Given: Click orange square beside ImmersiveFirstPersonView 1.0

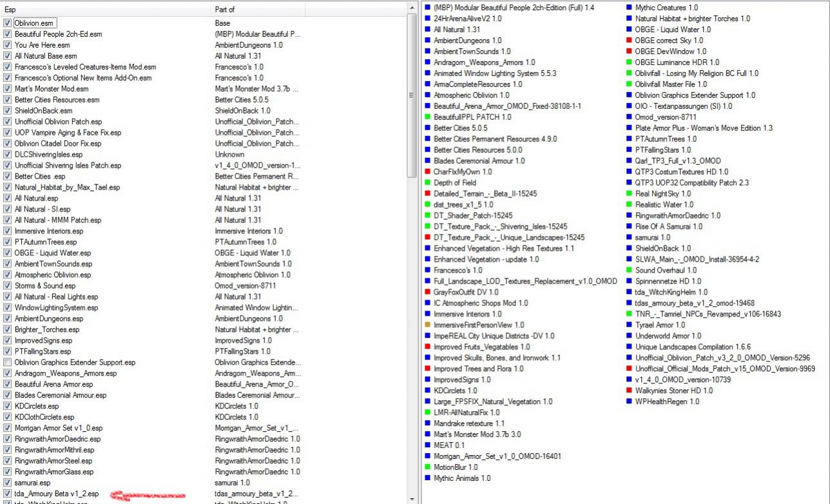Looking at the screenshot, I should pyautogui.click(x=427, y=325).
